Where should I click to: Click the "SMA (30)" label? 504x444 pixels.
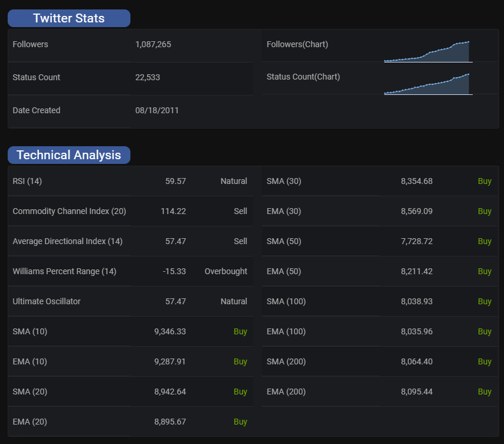(284, 181)
